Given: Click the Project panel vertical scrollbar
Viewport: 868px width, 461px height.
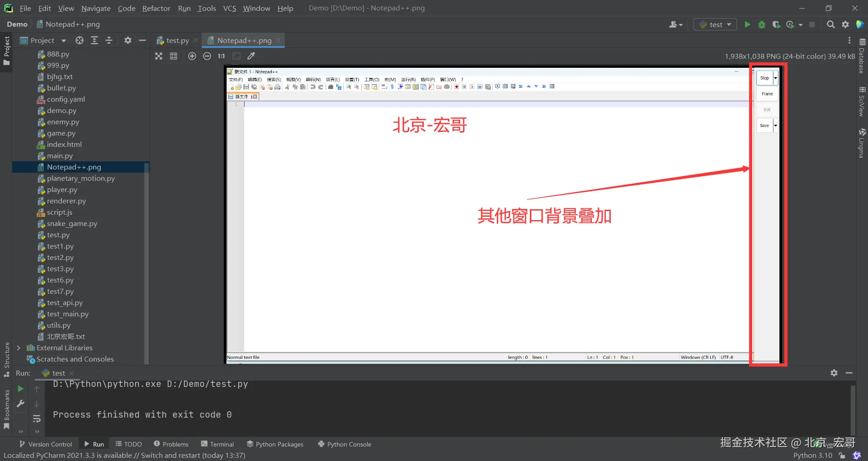Looking at the screenshot, I should 146,263.
